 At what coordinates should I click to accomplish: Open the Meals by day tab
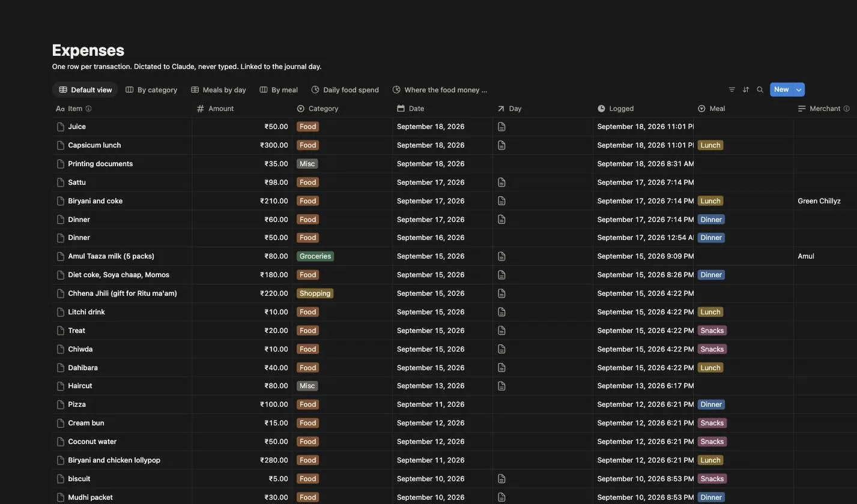(x=219, y=90)
